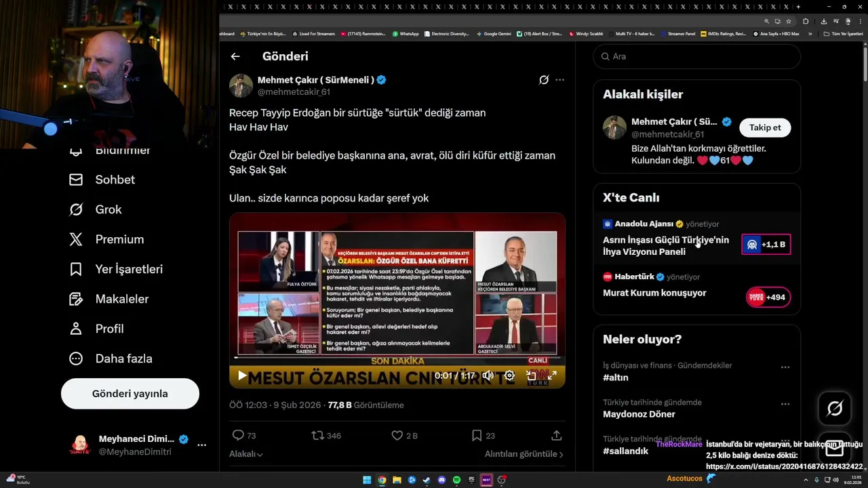The image size is (868, 488).
Task: Open Grok actions icon on Mehmet Çakır's post
Action: [544, 80]
